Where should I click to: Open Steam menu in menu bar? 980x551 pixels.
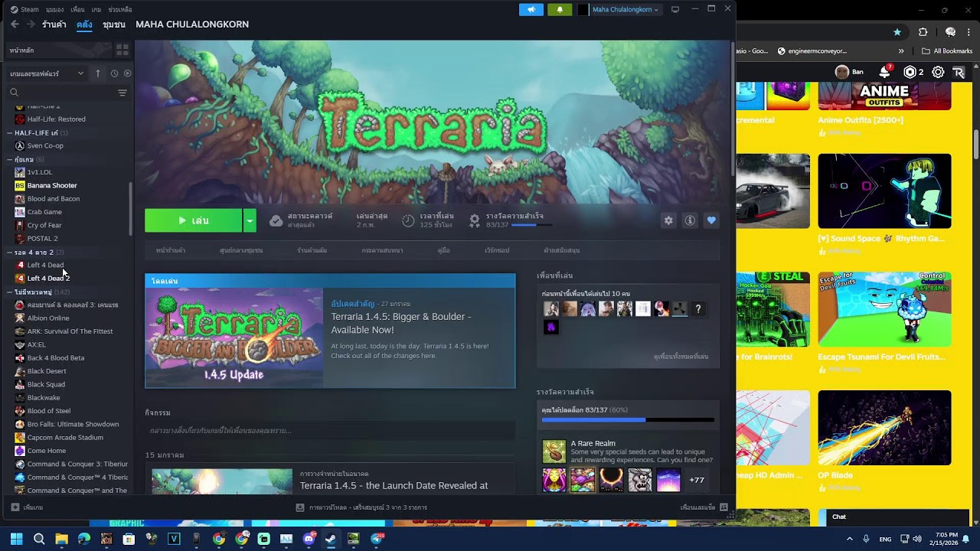click(x=25, y=9)
